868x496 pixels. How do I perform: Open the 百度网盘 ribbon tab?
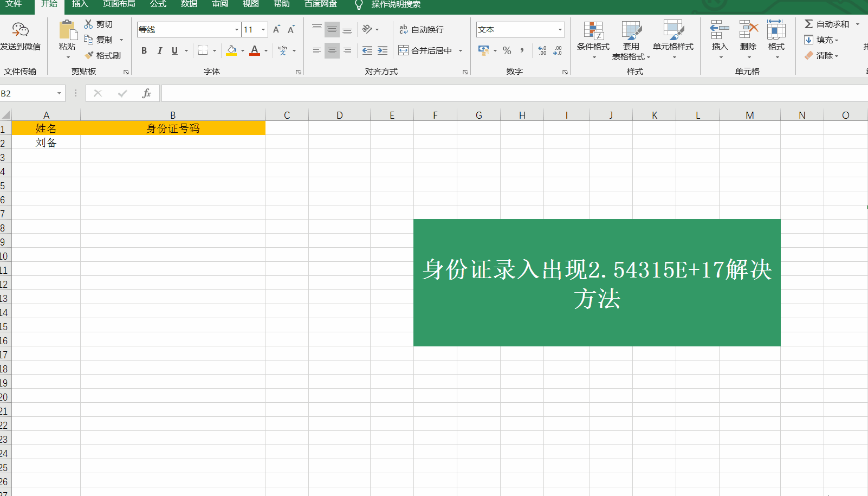(322, 4)
